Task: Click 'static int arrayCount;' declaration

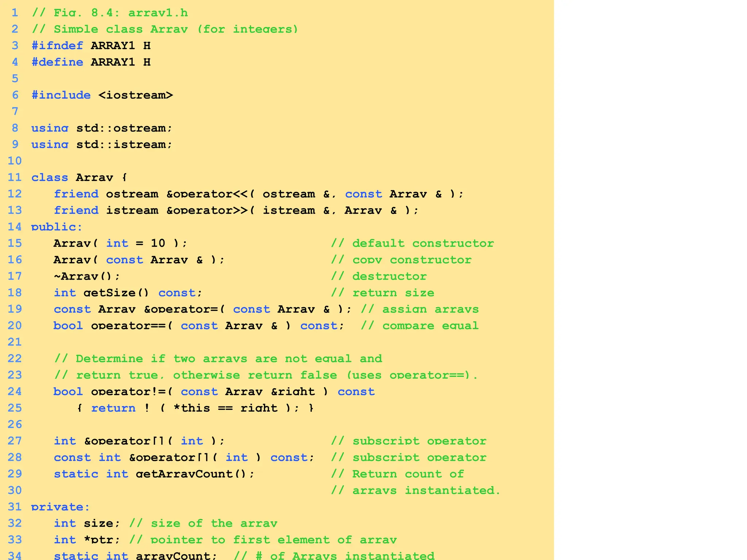Action: [135, 556]
